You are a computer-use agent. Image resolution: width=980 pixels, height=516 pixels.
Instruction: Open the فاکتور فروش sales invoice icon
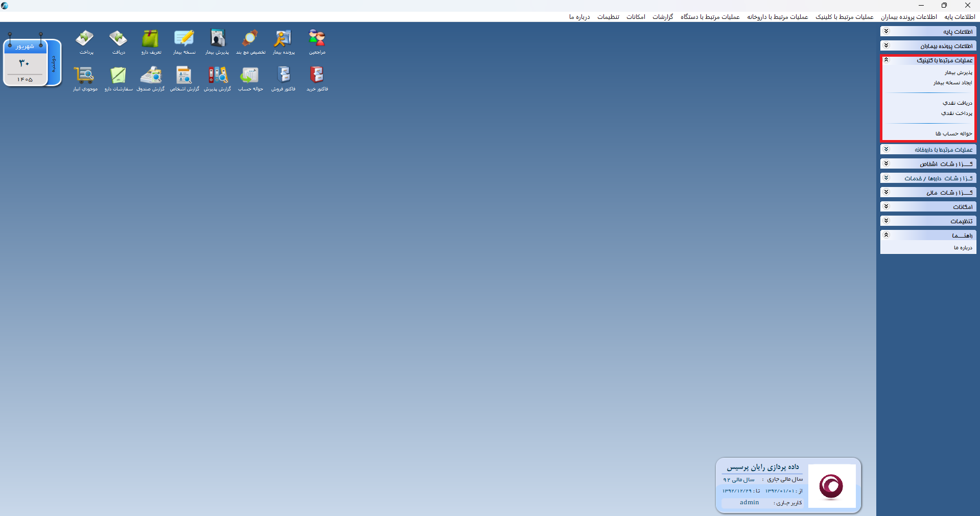coord(284,79)
